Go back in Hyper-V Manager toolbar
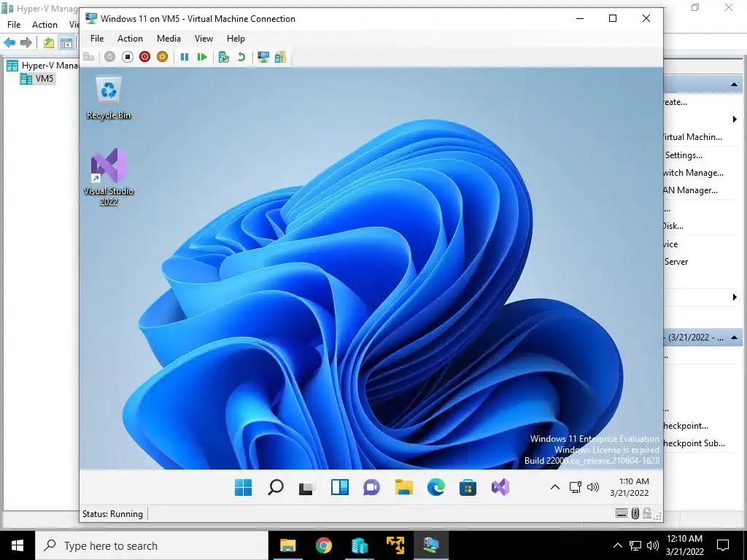Image resolution: width=747 pixels, height=560 pixels. 9,43
